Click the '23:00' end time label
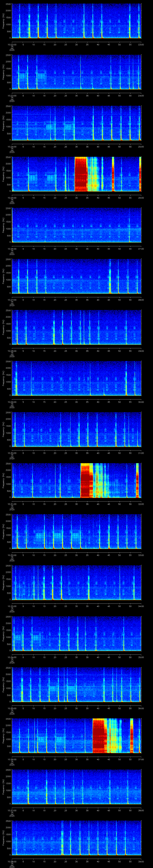 [x=141, y=44]
